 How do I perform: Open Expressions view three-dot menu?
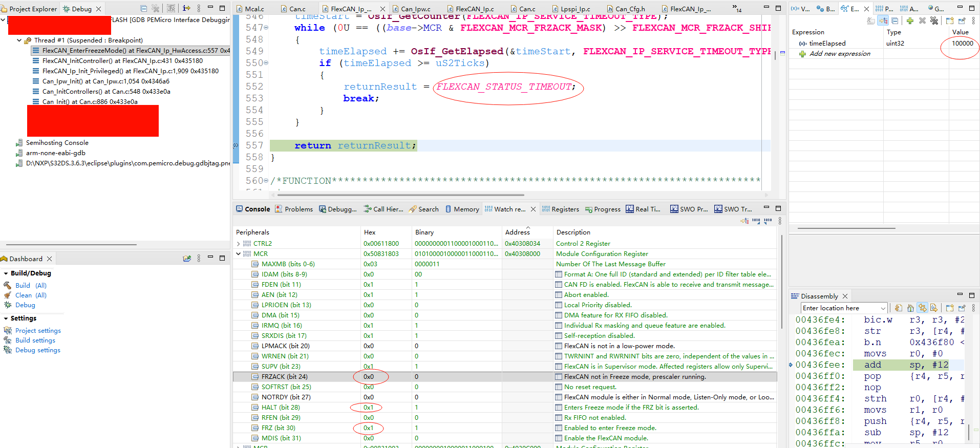[x=973, y=20]
